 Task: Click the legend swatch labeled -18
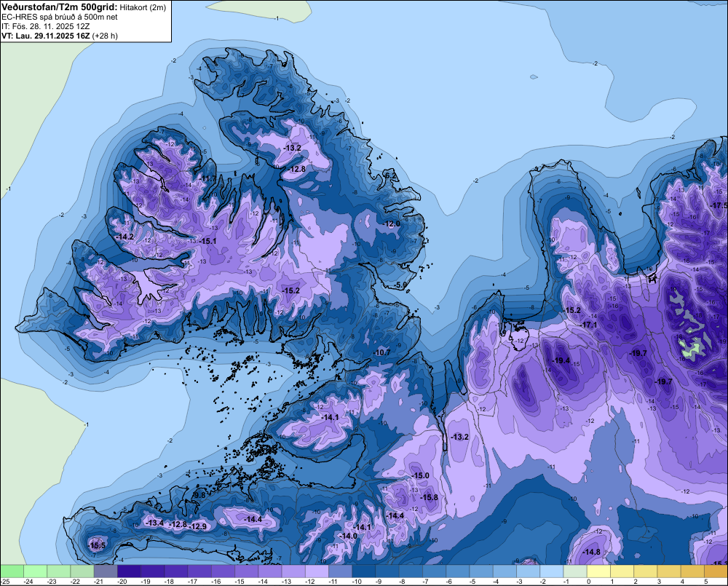point(176,571)
